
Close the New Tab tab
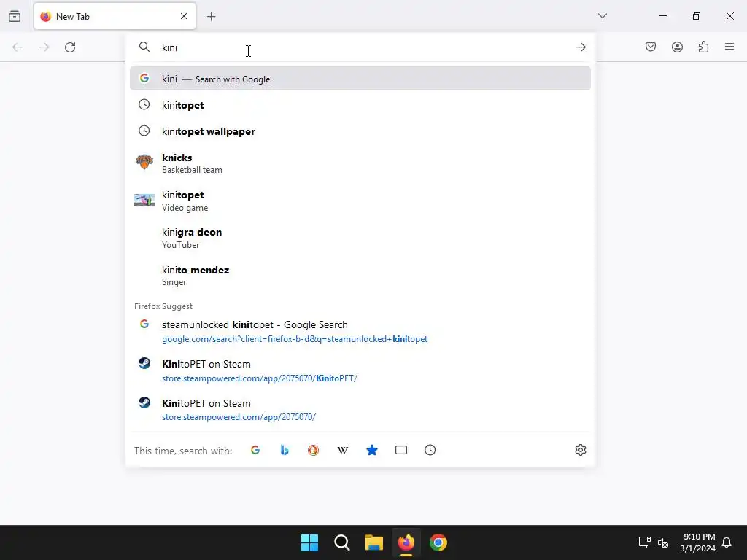(x=184, y=16)
